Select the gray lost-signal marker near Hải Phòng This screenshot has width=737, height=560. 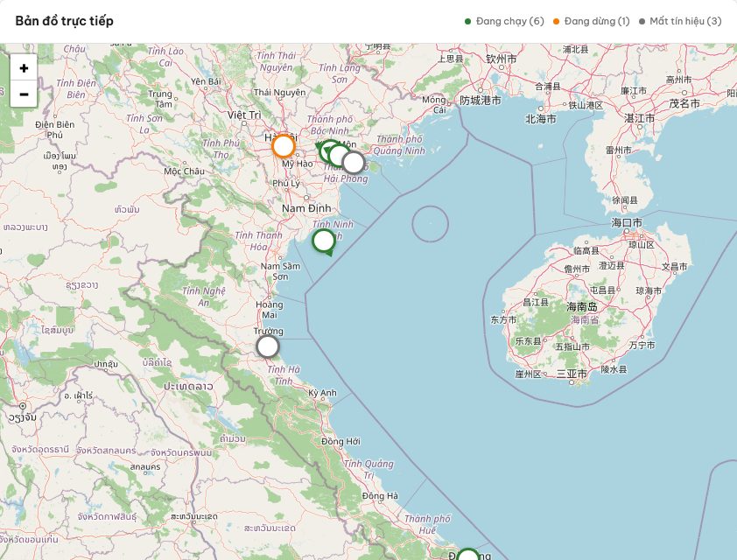tap(354, 163)
